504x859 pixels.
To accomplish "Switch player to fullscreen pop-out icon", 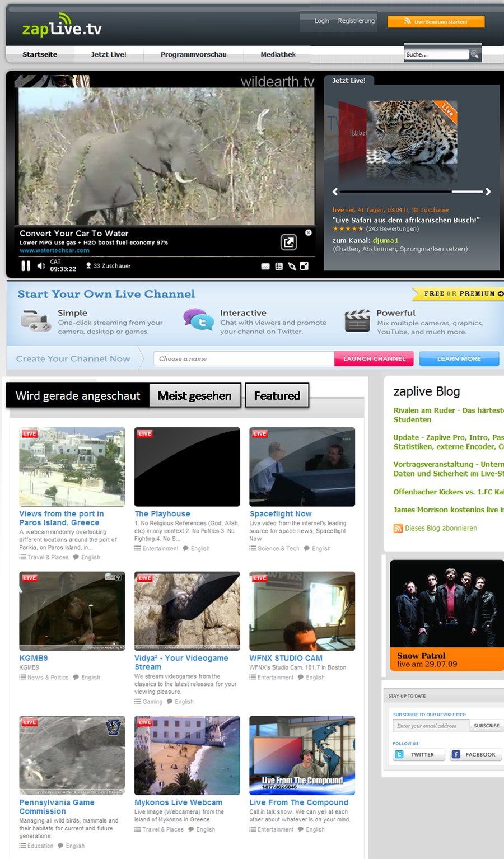I will (304, 266).
